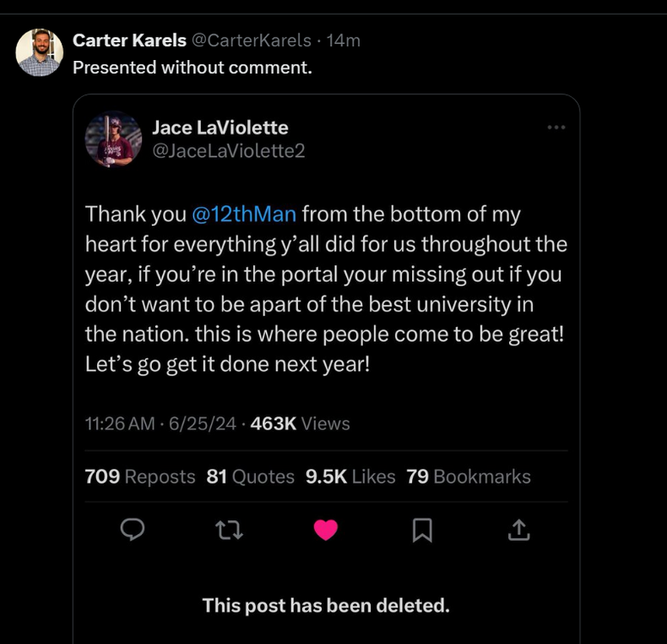Open Jace LaViolette's profile avatar

113,139
